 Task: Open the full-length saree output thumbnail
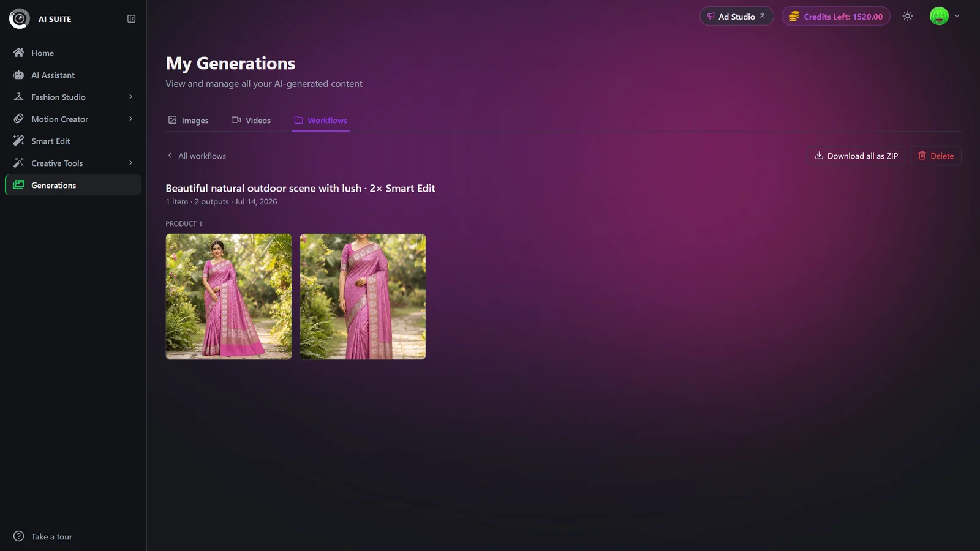tap(228, 296)
